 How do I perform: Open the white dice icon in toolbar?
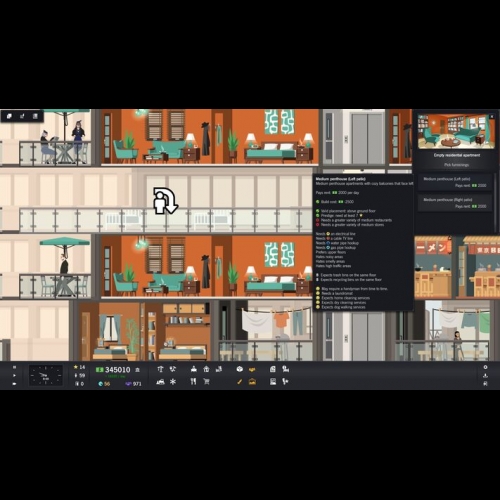tap(239, 369)
